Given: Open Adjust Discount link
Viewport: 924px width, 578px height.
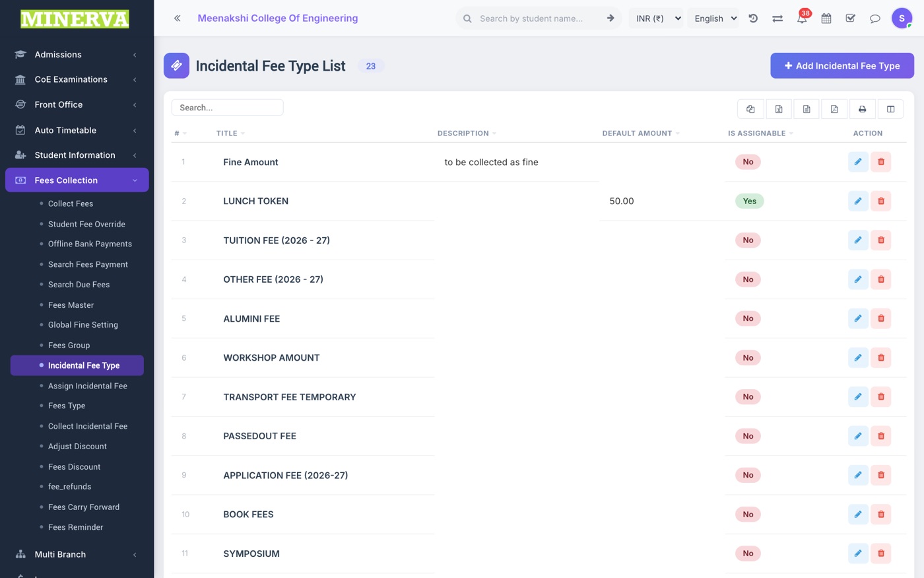Looking at the screenshot, I should click(x=77, y=447).
